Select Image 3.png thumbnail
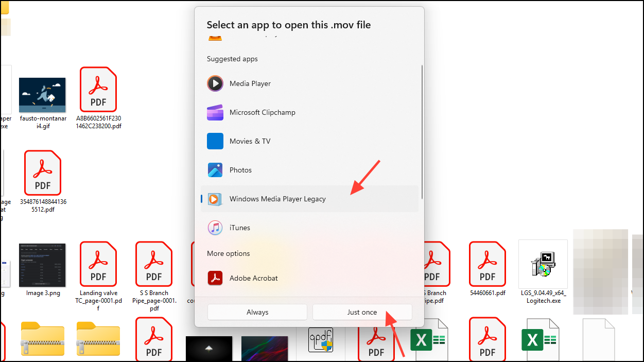 (x=42, y=265)
